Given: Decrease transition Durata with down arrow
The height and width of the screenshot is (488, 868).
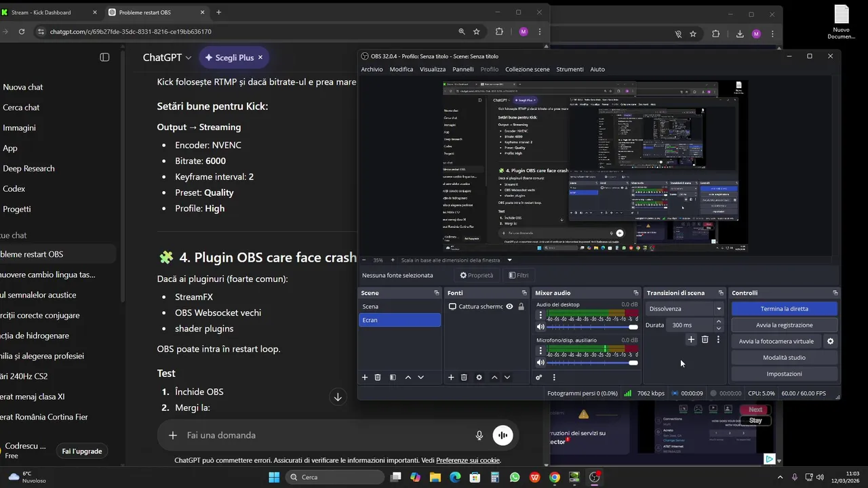Looking at the screenshot, I should (719, 328).
